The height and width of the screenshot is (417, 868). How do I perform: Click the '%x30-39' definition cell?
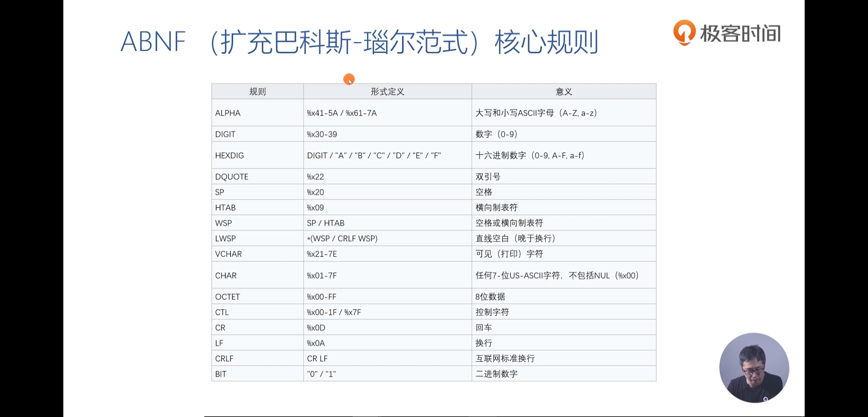(388, 134)
